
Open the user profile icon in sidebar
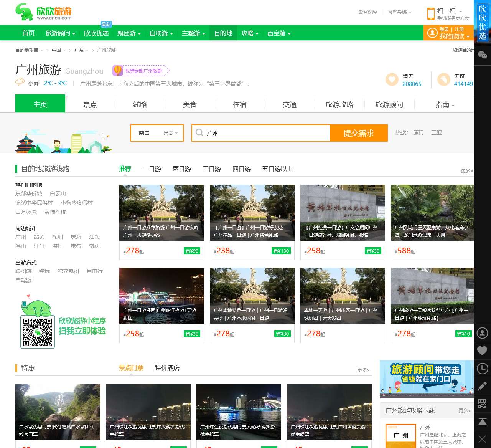coord(483,333)
